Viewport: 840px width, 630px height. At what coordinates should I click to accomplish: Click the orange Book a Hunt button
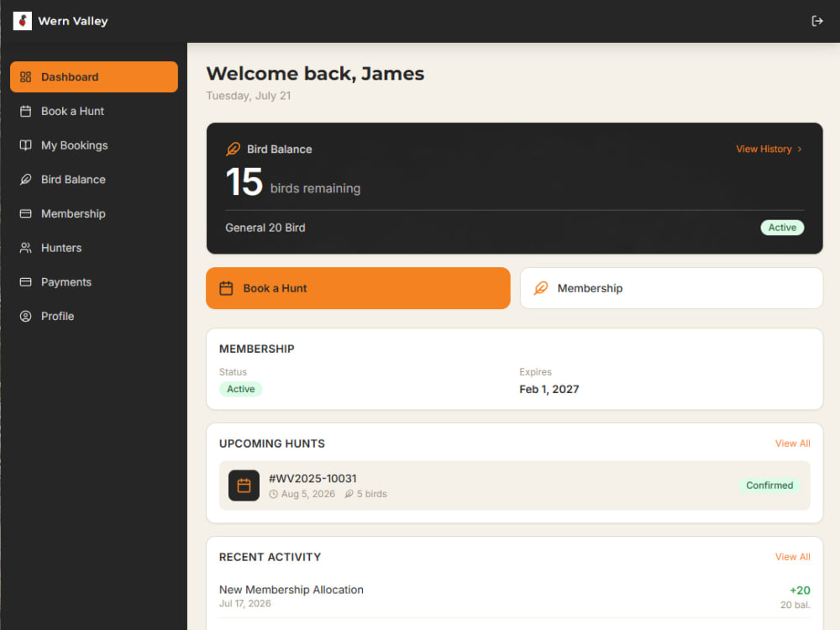pyautogui.click(x=358, y=288)
